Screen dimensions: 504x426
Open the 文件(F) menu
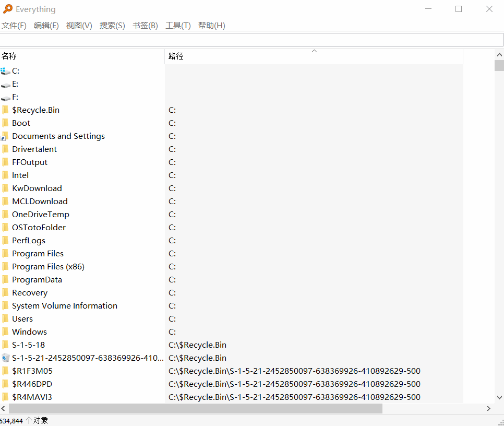(14, 26)
